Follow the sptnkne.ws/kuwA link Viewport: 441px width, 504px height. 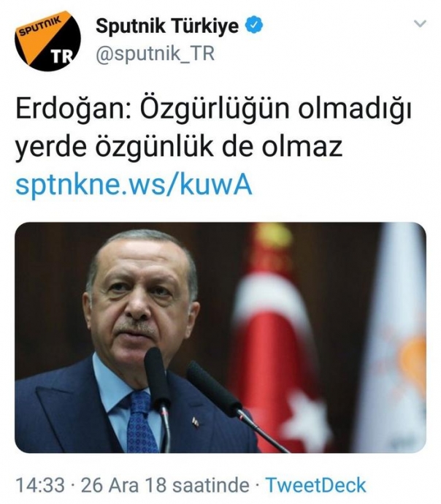point(134,185)
